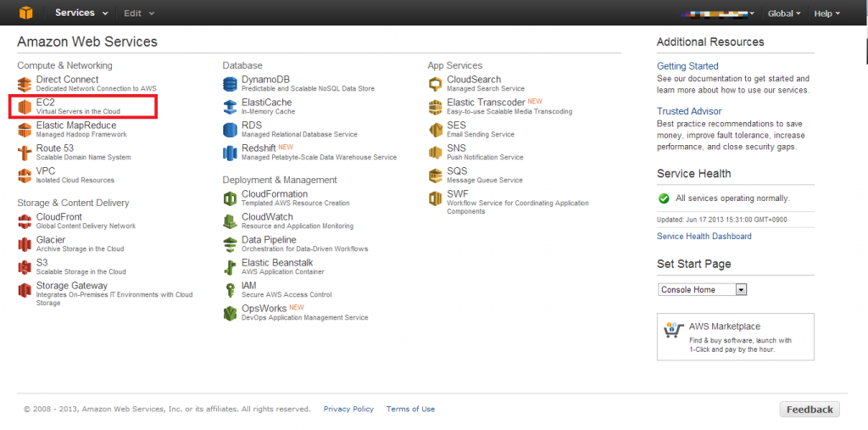The width and height of the screenshot is (868, 430).
Task: Open the Help menu
Action: coord(827,14)
